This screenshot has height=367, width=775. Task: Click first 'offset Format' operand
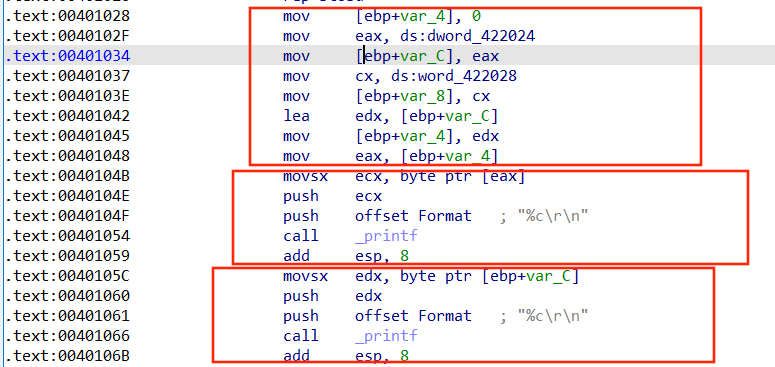pyautogui.click(x=413, y=216)
